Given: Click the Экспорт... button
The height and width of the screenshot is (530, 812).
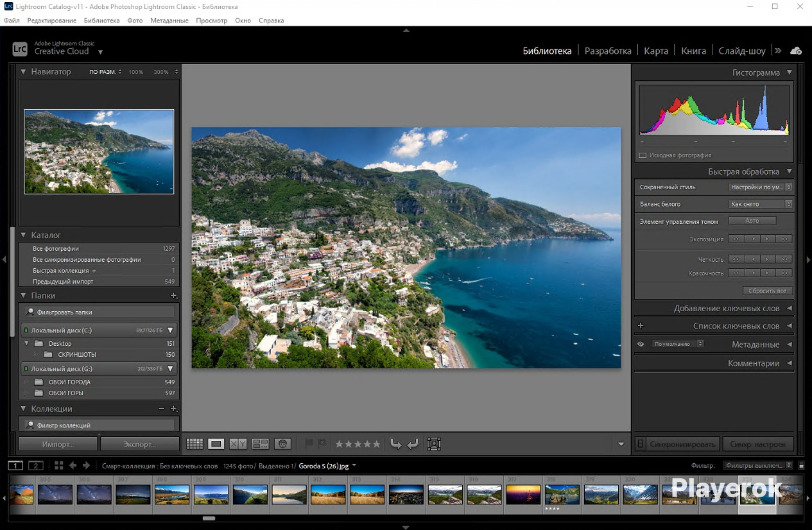Looking at the screenshot, I should (x=139, y=444).
